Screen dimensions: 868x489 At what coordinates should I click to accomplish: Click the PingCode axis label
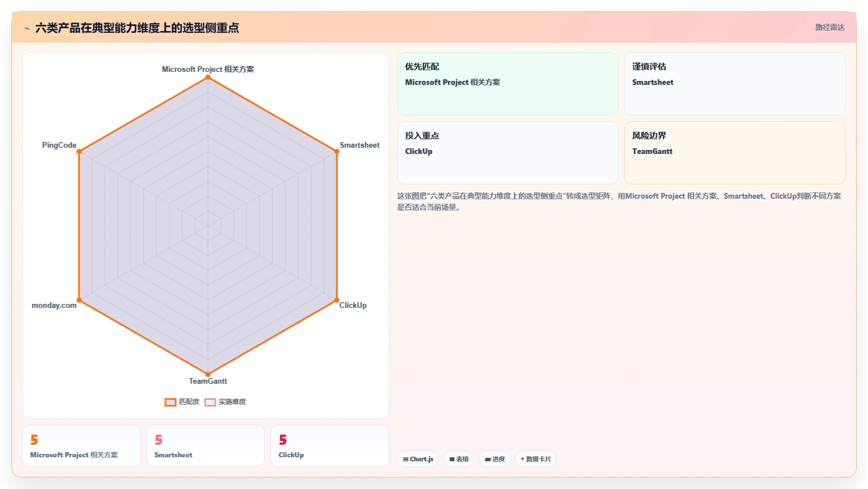59,145
